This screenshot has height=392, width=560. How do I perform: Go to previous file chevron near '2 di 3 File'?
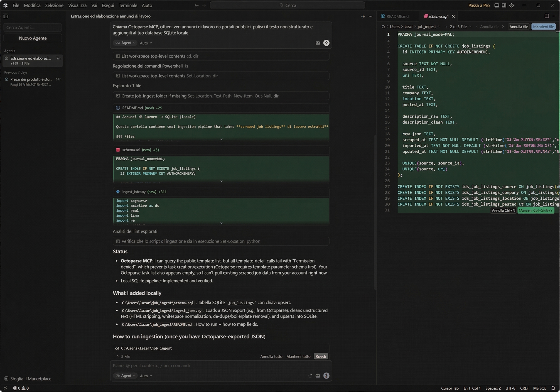click(x=446, y=27)
